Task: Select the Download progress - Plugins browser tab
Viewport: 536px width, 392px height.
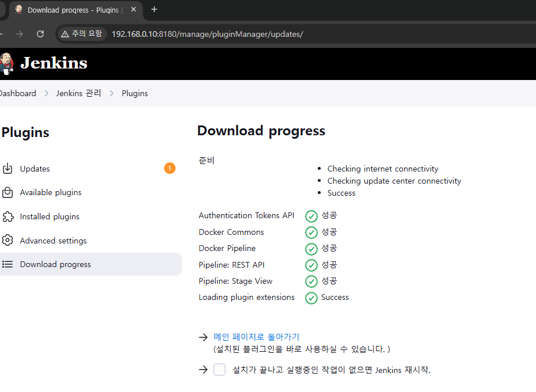Action: (x=76, y=10)
